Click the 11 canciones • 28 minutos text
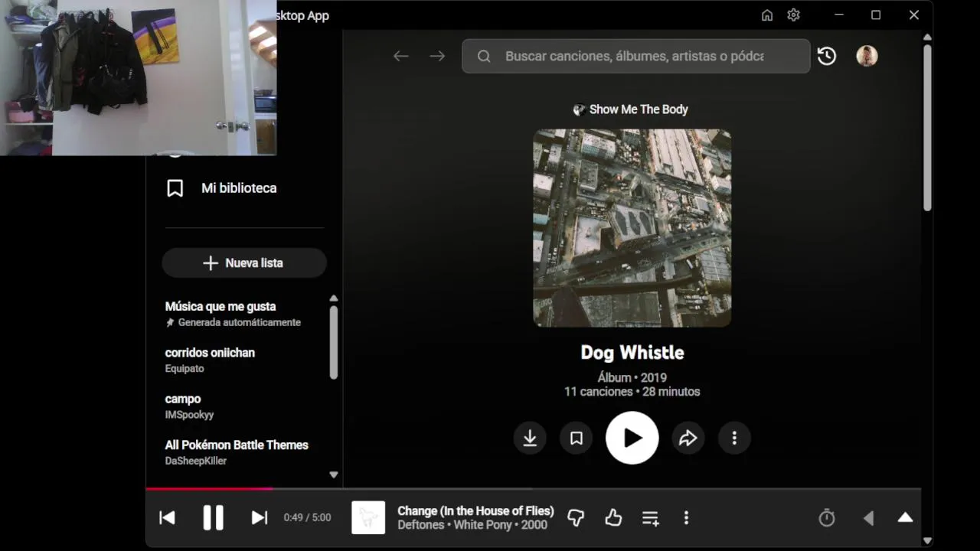The image size is (980, 551). [x=632, y=391]
